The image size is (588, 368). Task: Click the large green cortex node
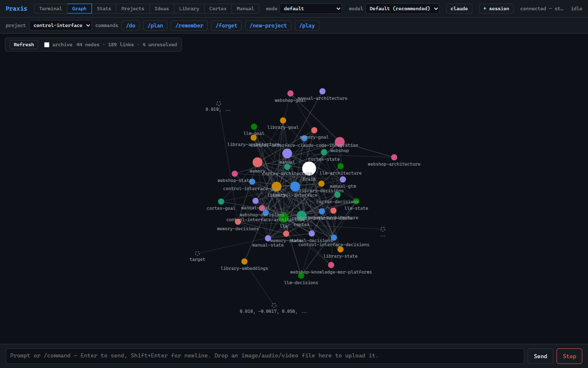point(302,216)
